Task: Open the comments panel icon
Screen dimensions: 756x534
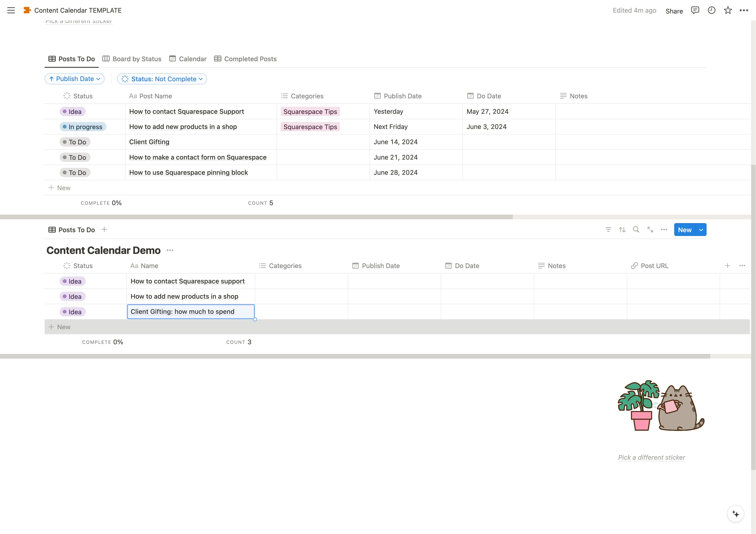Action: click(x=695, y=10)
